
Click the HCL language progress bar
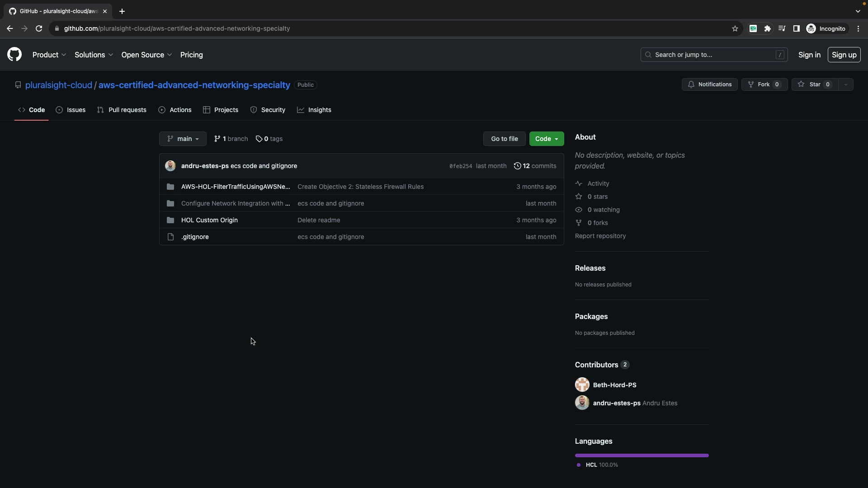642,455
